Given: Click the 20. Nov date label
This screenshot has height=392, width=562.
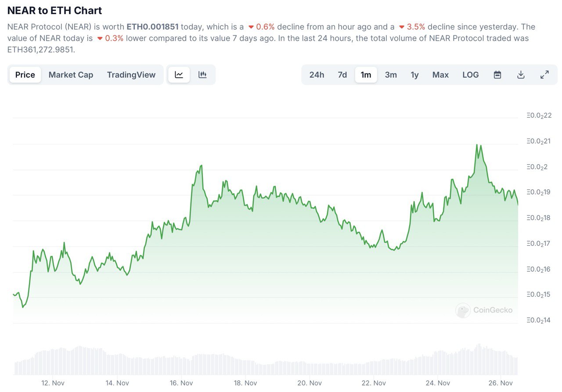Looking at the screenshot, I should click(x=310, y=383).
